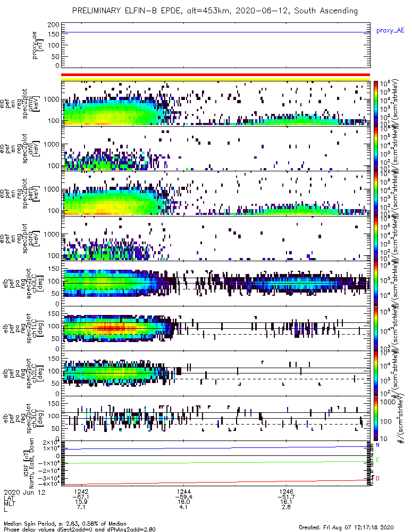Click the omni energy spectrogram panel
This screenshot has width=412, height=532.
coord(215,104)
